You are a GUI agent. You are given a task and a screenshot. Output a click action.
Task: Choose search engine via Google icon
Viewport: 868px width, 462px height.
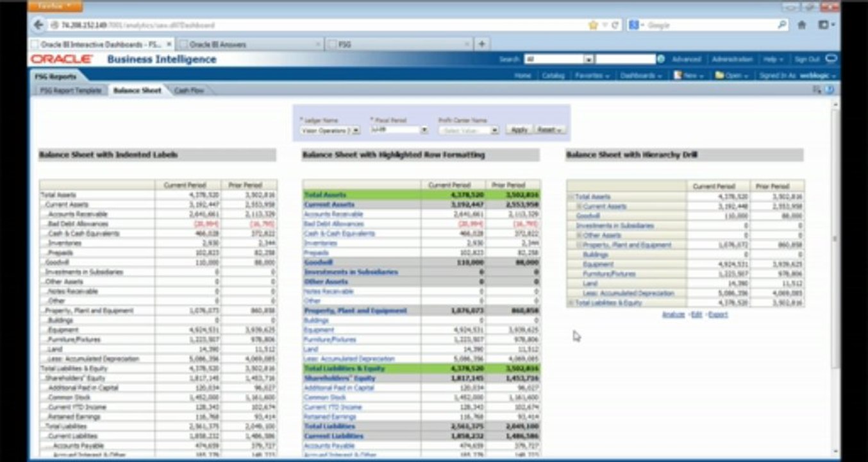tap(637, 25)
